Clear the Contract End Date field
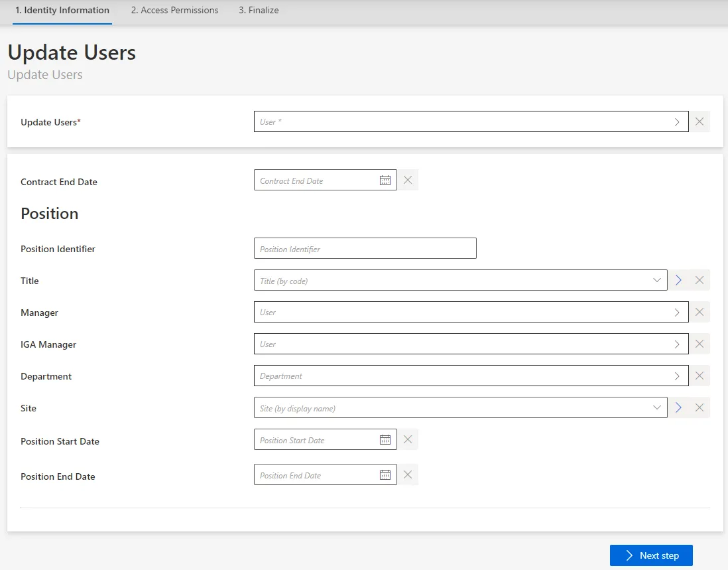This screenshot has height=570, width=728. (408, 180)
